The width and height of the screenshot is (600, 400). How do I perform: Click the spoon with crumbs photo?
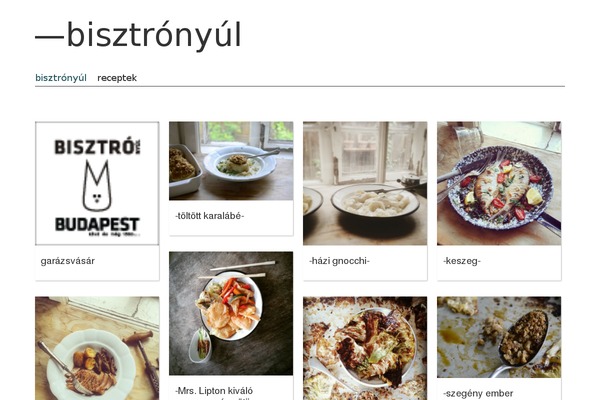pyautogui.click(x=499, y=337)
